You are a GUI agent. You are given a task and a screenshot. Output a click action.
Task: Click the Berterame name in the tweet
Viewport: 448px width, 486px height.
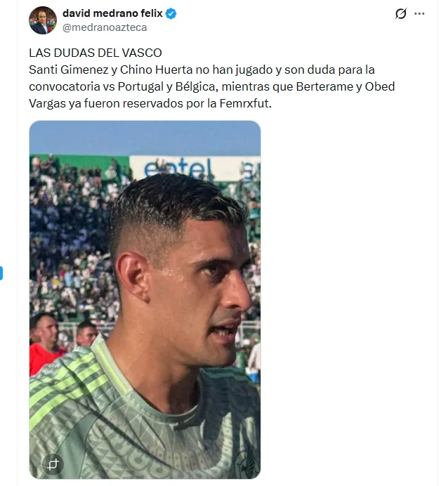pos(324,86)
